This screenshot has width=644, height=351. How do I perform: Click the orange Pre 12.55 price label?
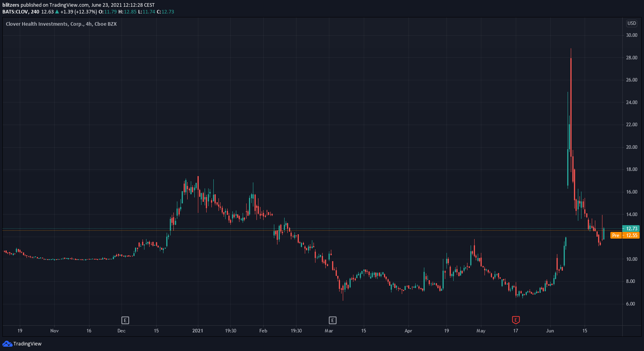point(625,235)
